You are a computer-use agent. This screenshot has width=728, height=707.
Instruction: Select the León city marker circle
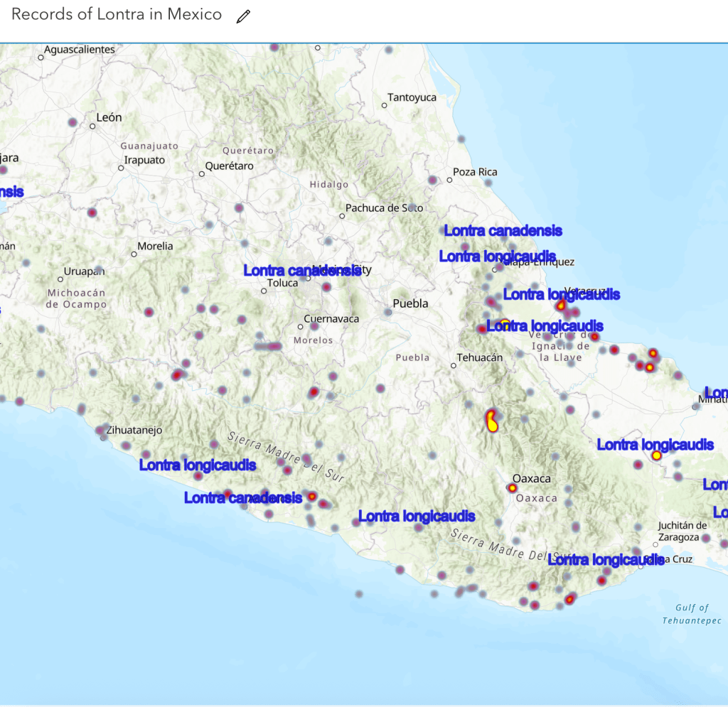click(92, 126)
